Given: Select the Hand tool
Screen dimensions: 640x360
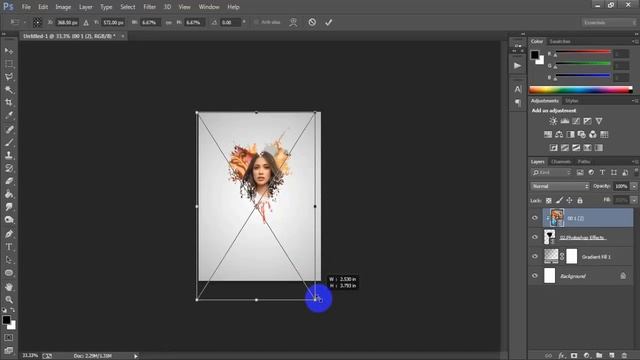Looking at the screenshot, I should click(x=9, y=287).
